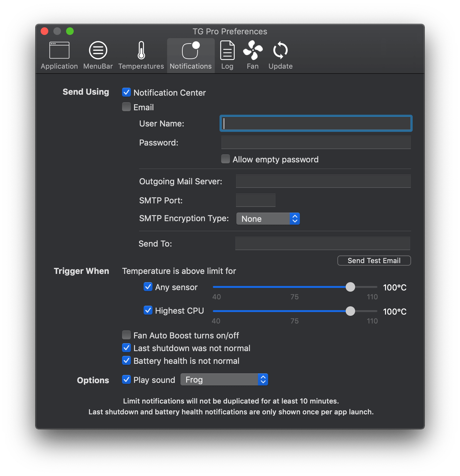Click the Send Test Email button
460x476 pixels.
pyautogui.click(x=374, y=261)
